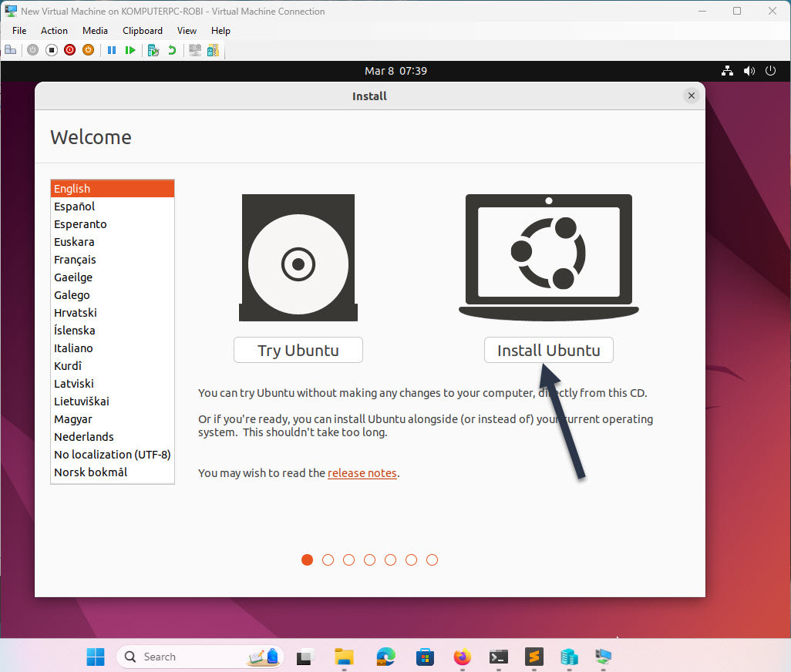Open the release notes link
The height and width of the screenshot is (672, 791).
click(x=362, y=473)
